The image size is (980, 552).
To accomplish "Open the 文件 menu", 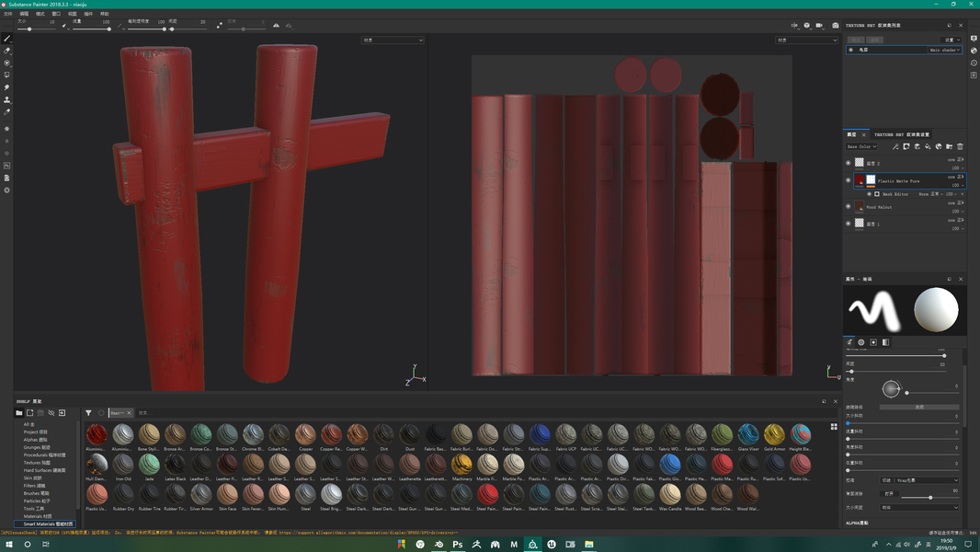I will pyautogui.click(x=8, y=13).
